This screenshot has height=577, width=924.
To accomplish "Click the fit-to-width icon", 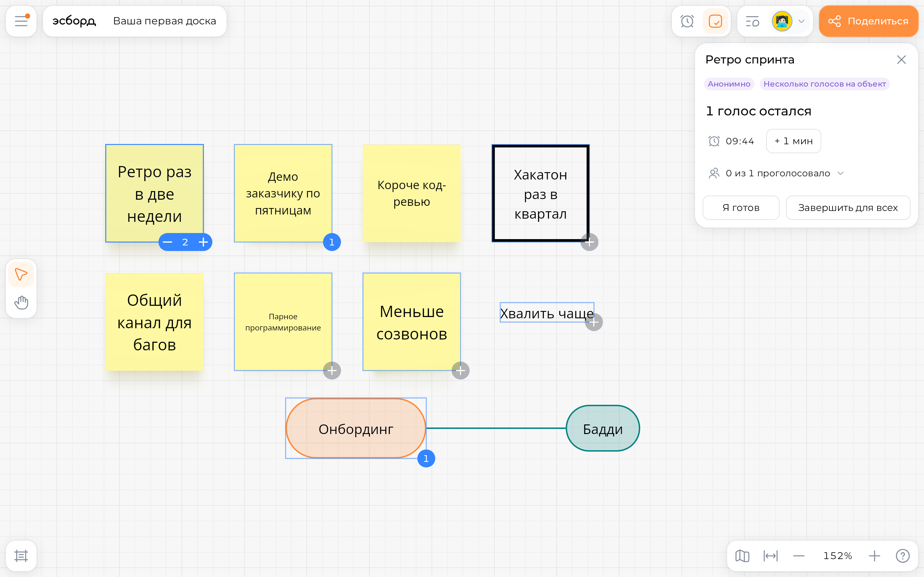I will tap(771, 556).
